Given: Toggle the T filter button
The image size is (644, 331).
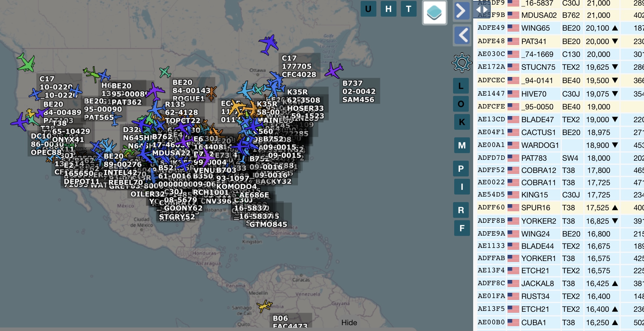Looking at the screenshot, I should click(408, 9).
